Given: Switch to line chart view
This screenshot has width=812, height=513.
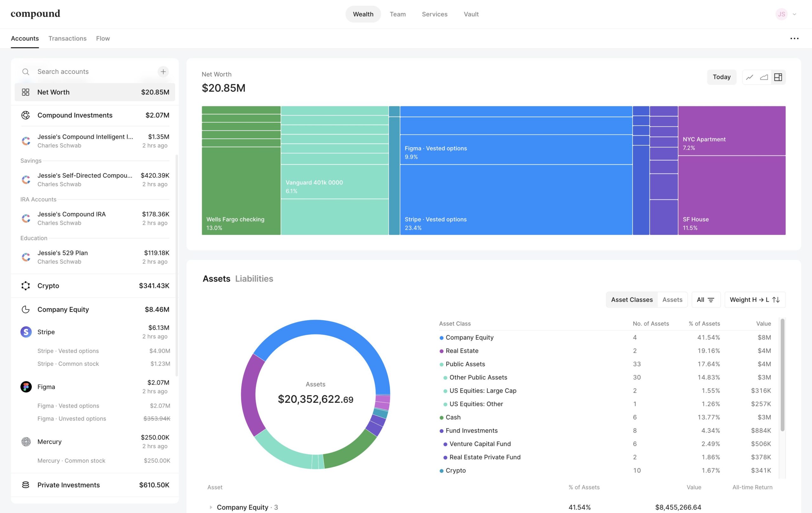Looking at the screenshot, I should click(749, 77).
